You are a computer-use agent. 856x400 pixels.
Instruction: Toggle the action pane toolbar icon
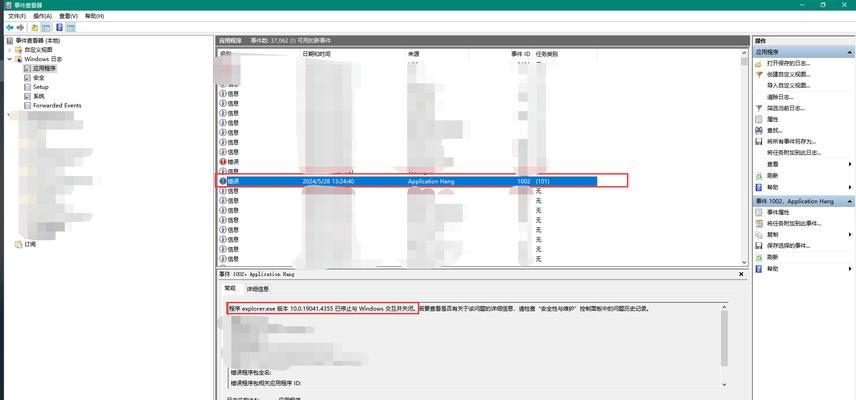coord(71,27)
